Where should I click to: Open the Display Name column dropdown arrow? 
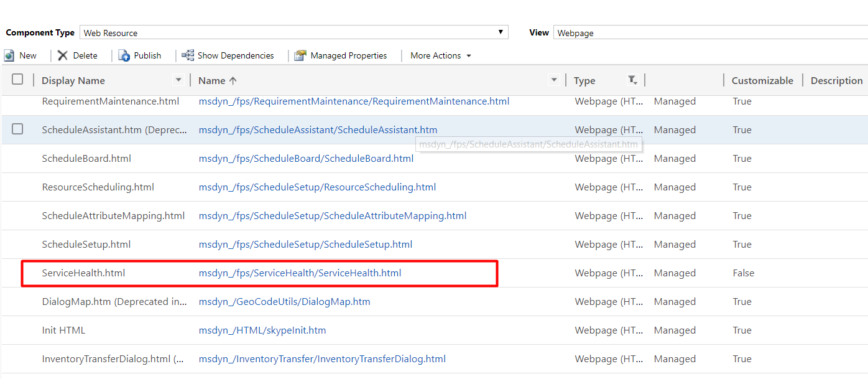coord(178,80)
